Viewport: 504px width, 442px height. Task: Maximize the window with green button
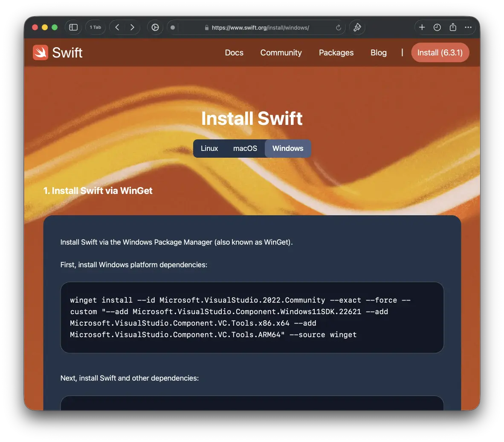(x=55, y=27)
